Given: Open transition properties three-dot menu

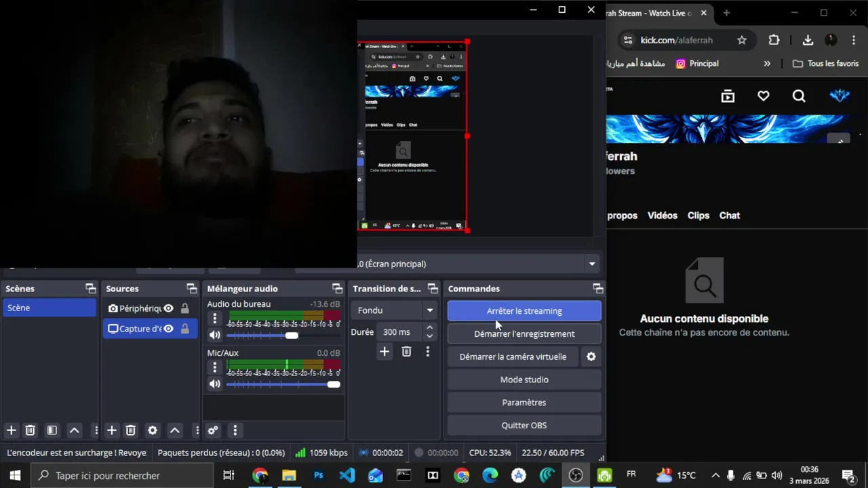Looking at the screenshot, I should point(427,352).
